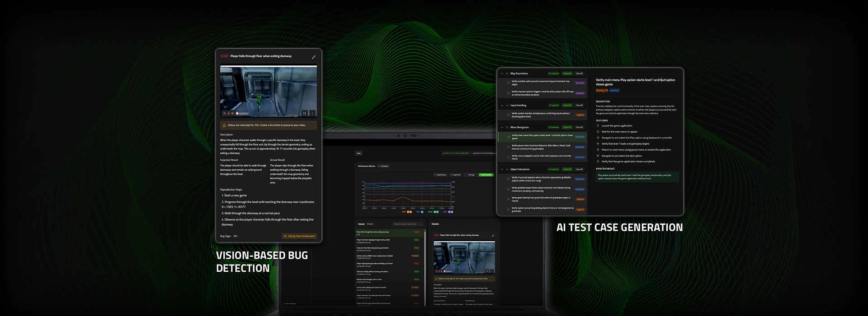Click 'Clear All' for Menu Navigation

579,127
